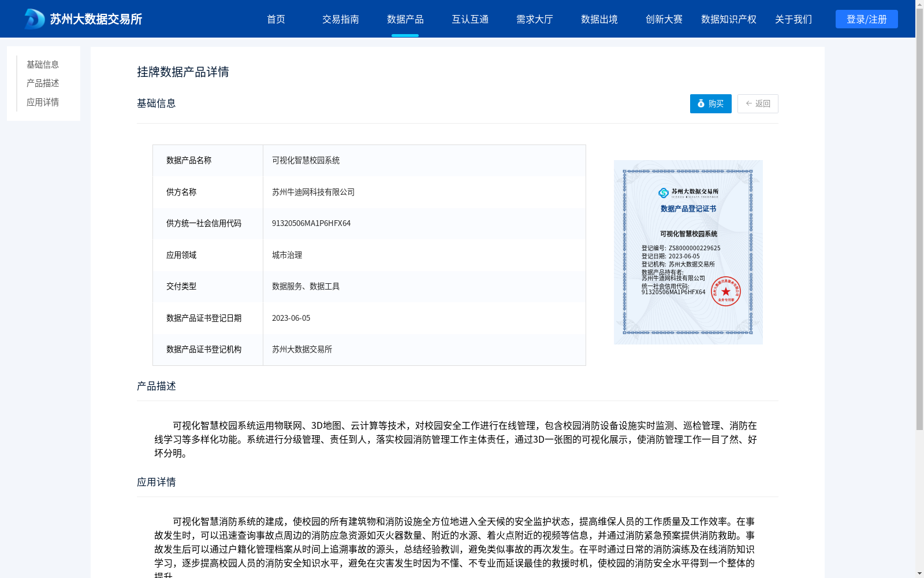Open the 首页 menu item

pyautogui.click(x=277, y=19)
